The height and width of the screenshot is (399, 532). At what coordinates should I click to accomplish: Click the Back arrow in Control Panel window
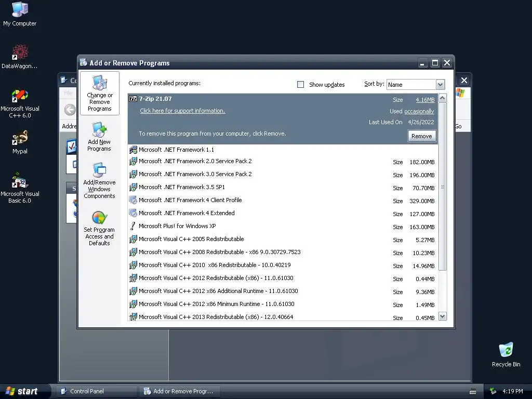pyautogui.click(x=70, y=110)
